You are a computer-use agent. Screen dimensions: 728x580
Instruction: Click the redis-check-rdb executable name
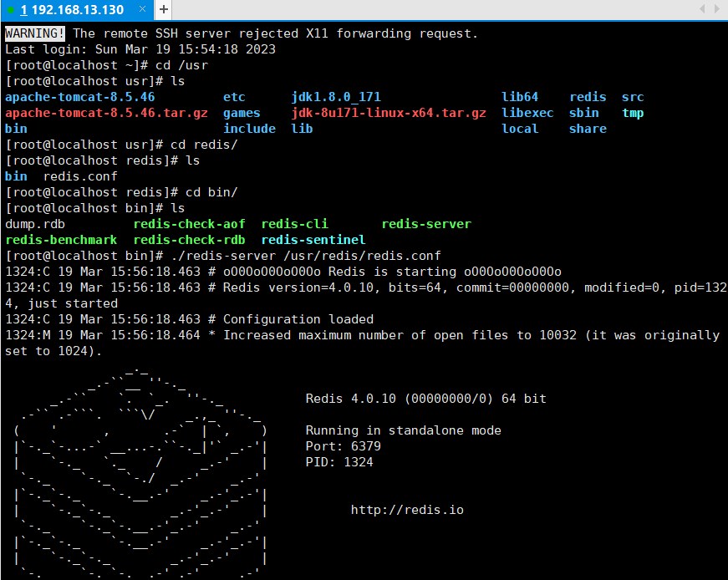(x=190, y=240)
